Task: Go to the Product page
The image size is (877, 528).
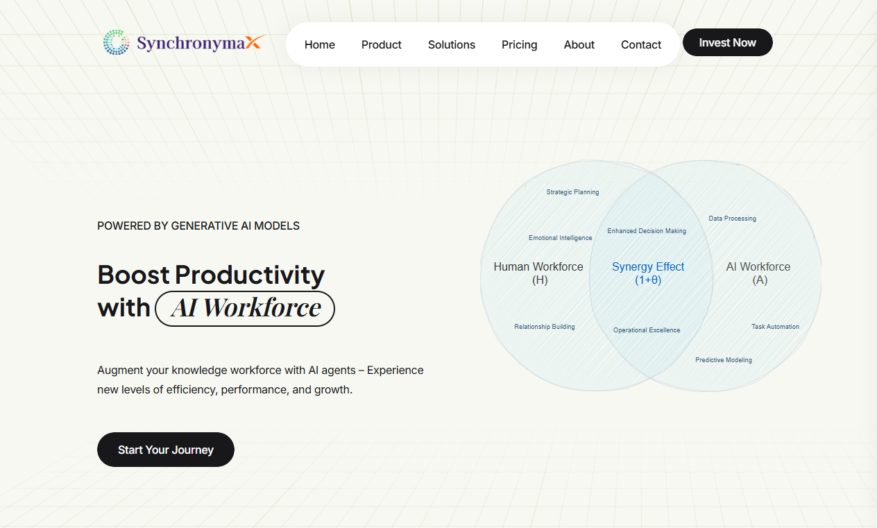Action: pyautogui.click(x=381, y=45)
